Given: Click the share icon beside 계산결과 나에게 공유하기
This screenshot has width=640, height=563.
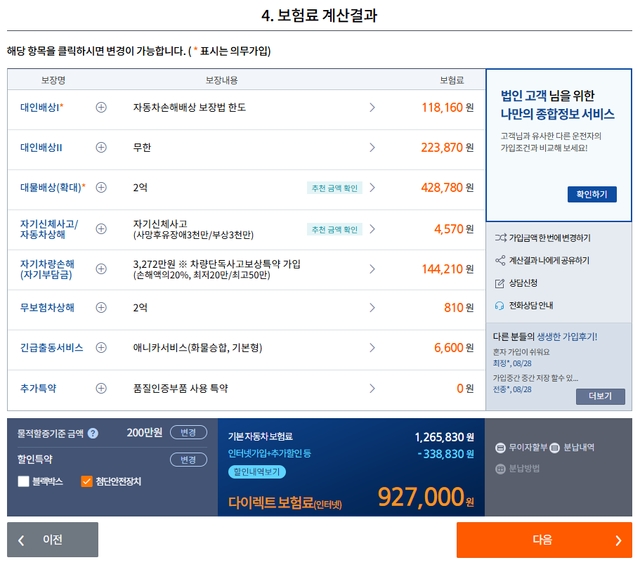Looking at the screenshot, I should pyautogui.click(x=500, y=260).
